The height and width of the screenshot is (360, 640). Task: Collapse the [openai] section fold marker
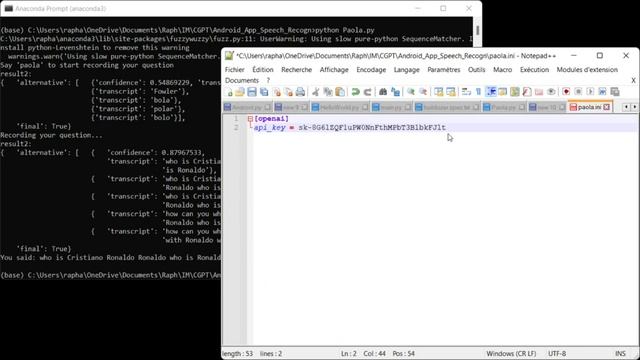click(250, 119)
